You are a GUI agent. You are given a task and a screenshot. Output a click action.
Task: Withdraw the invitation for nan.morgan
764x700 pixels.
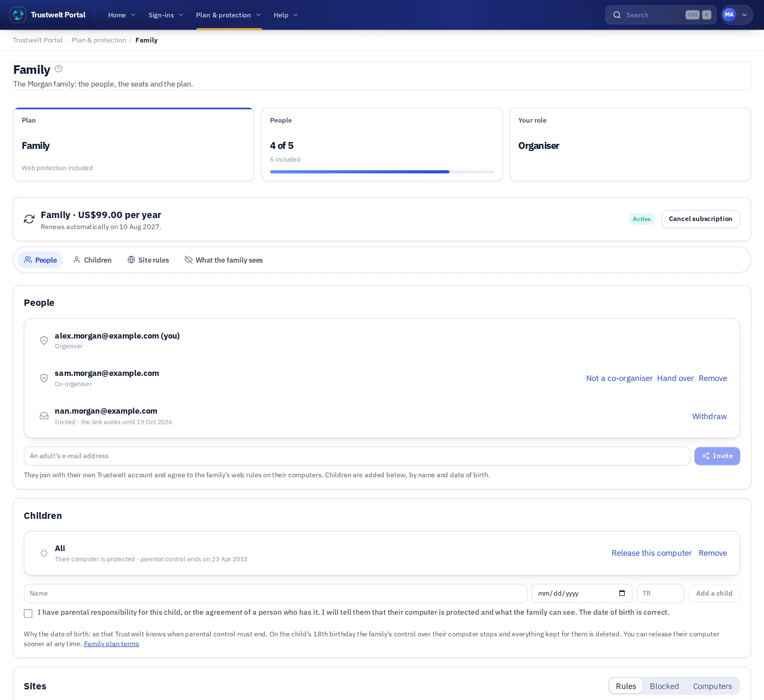pos(709,417)
